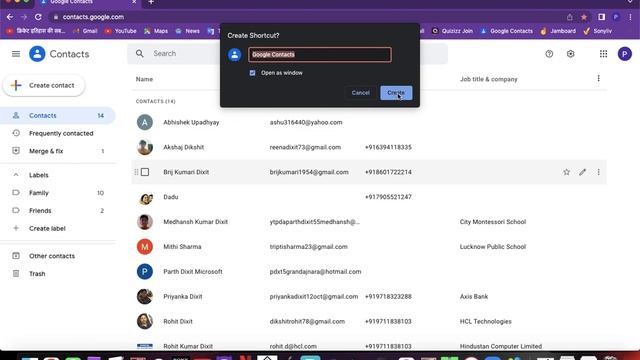The image size is (640, 360).
Task: Click phone number +917905521247
Action: coord(388,197)
